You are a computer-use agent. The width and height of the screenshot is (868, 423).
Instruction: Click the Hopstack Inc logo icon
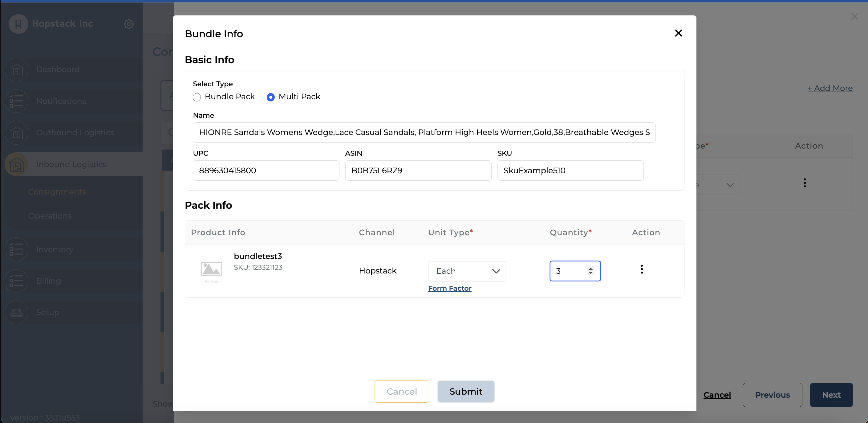click(x=18, y=24)
